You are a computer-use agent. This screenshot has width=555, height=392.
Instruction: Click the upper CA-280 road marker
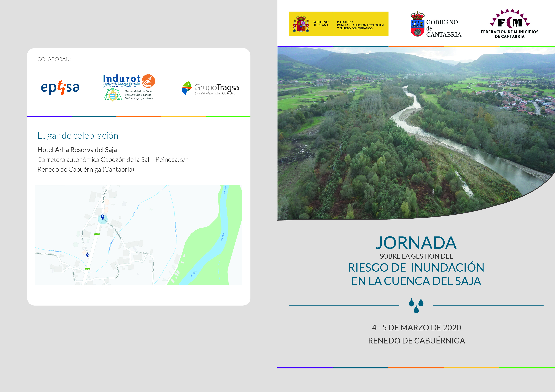pyautogui.click(x=97, y=234)
